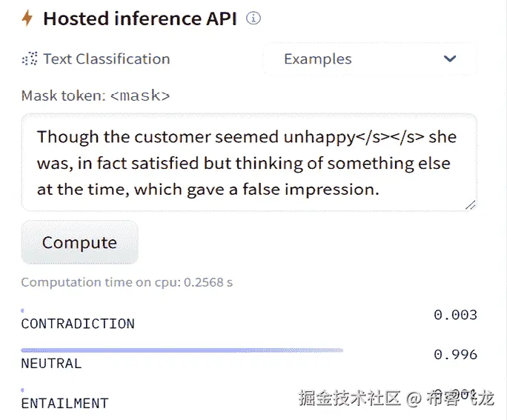Open the Examples dropdown
Viewport: 507px width, 420px height.
pyautogui.click(x=369, y=59)
